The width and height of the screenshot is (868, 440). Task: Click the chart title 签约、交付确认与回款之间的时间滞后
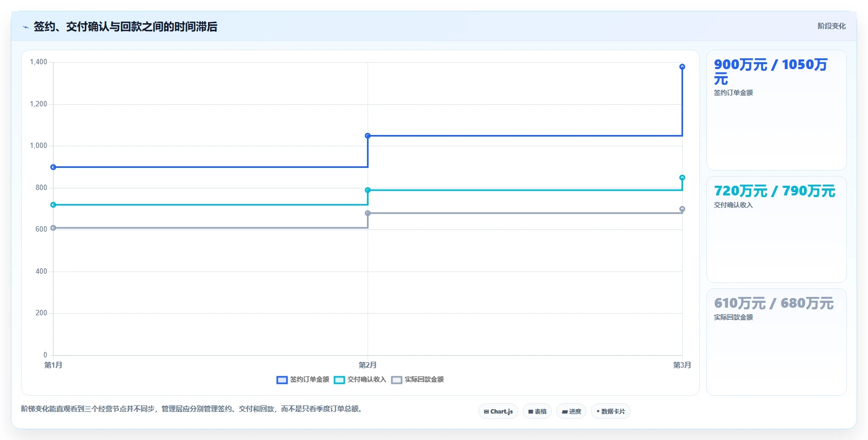125,27
